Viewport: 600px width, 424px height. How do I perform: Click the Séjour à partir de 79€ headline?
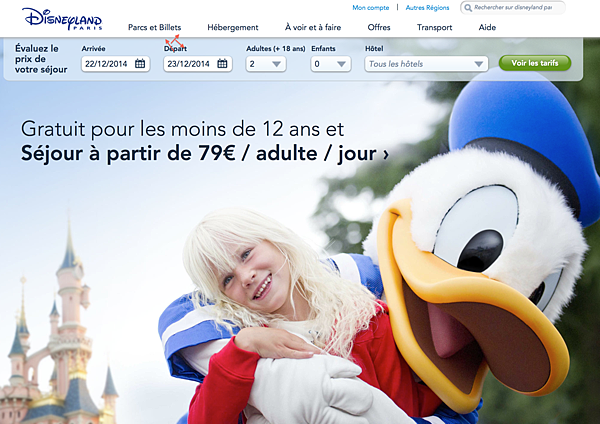click(x=205, y=153)
